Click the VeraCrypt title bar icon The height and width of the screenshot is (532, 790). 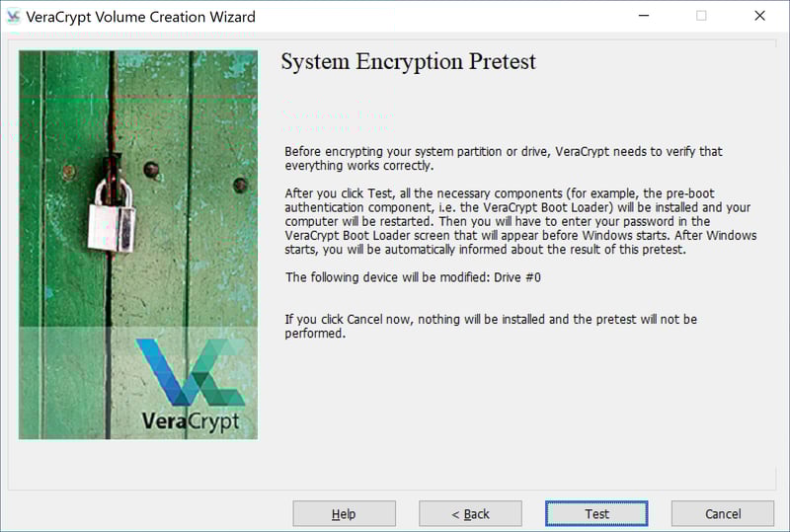pyautogui.click(x=13, y=17)
